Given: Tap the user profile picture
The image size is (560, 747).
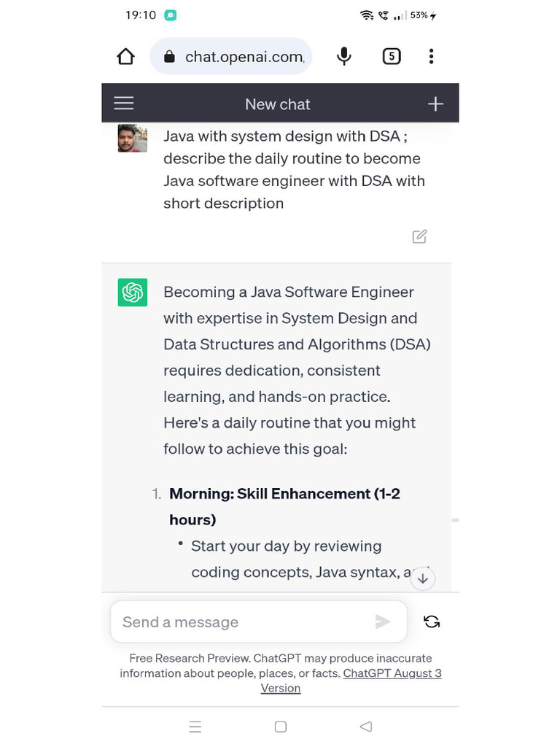Looking at the screenshot, I should pos(133,138).
